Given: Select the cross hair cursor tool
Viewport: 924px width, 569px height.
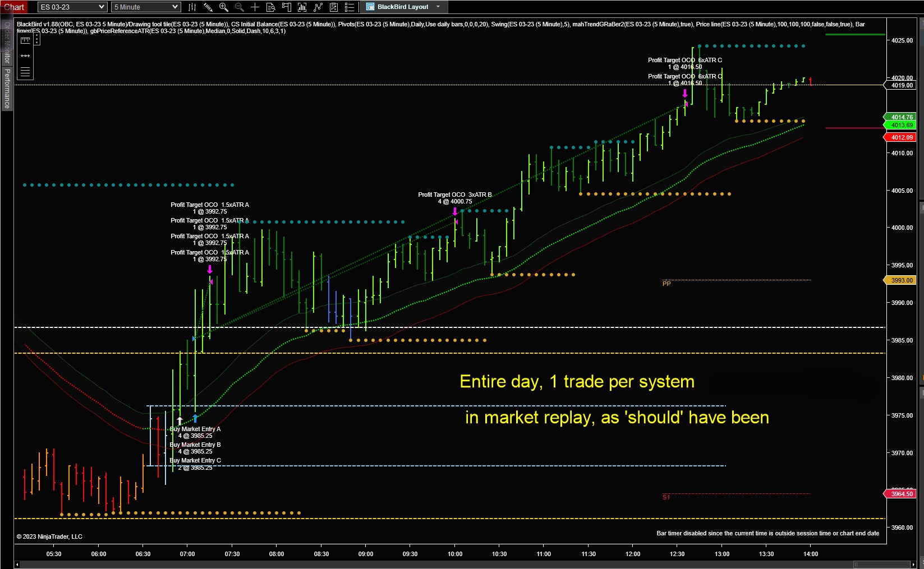Looking at the screenshot, I should click(255, 7).
